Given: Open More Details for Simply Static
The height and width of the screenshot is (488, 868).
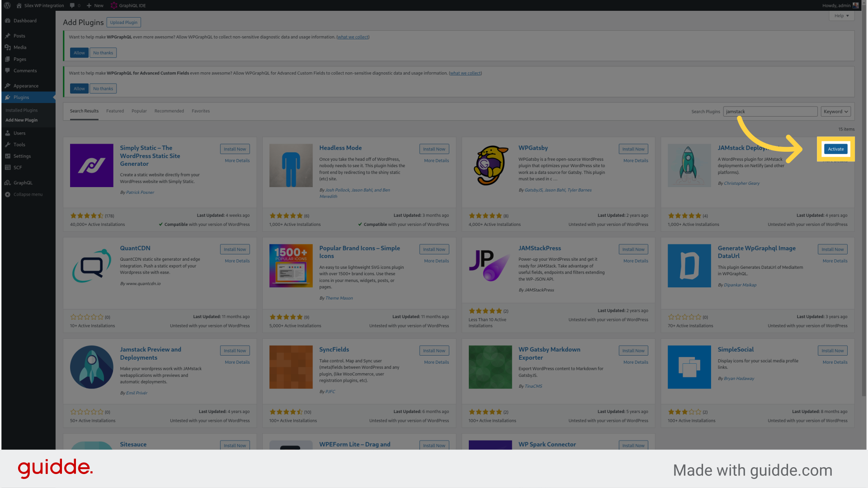Looking at the screenshot, I should pyautogui.click(x=237, y=161).
